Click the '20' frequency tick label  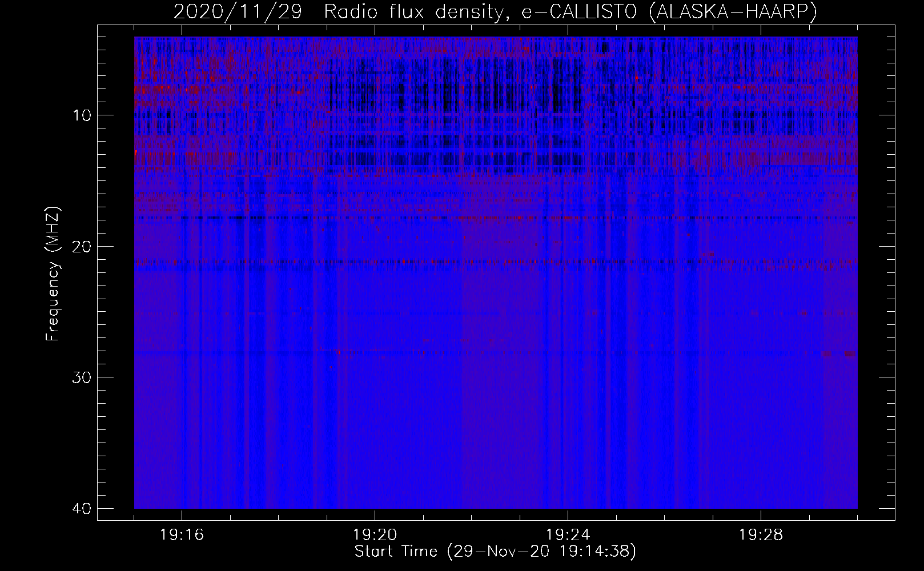(x=82, y=246)
